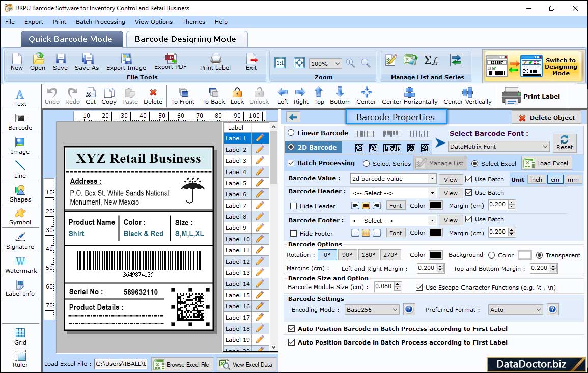Select the Watermark tool
Viewport: 588px width, 373px height.
click(x=21, y=265)
